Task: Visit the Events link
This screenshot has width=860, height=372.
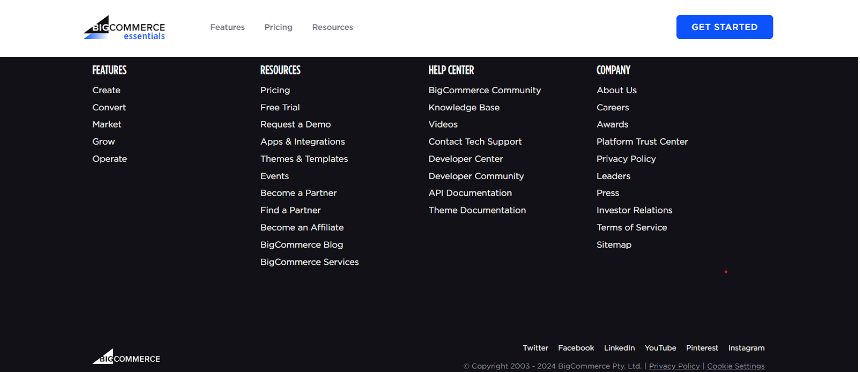Action: click(275, 176)
